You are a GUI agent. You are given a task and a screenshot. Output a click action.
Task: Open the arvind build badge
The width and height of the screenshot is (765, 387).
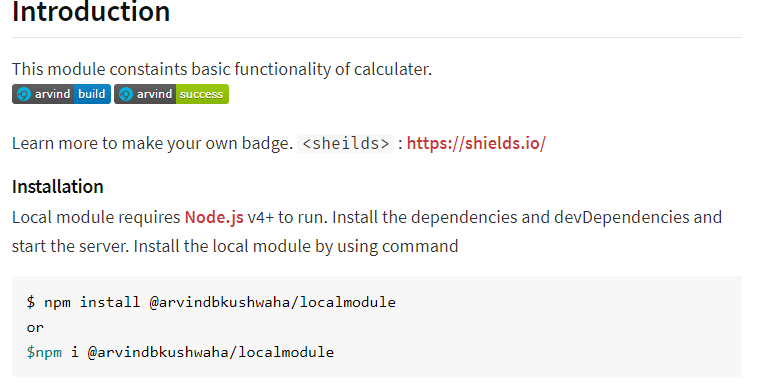click(x=61, y=94)
